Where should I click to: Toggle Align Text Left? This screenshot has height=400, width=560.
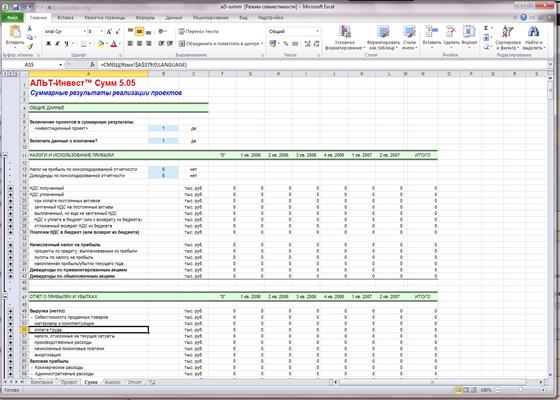tap(130, 43)
